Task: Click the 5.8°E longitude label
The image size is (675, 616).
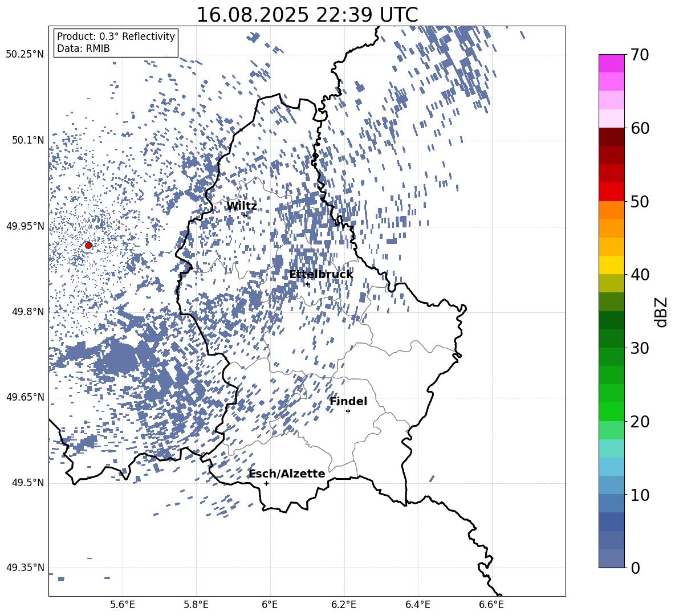Action: coord(197,605)
